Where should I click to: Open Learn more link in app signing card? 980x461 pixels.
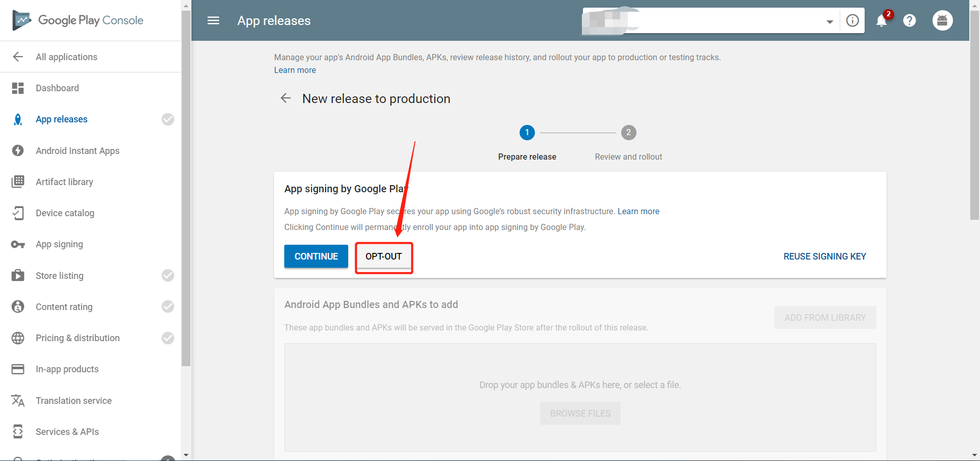point(639,211)
